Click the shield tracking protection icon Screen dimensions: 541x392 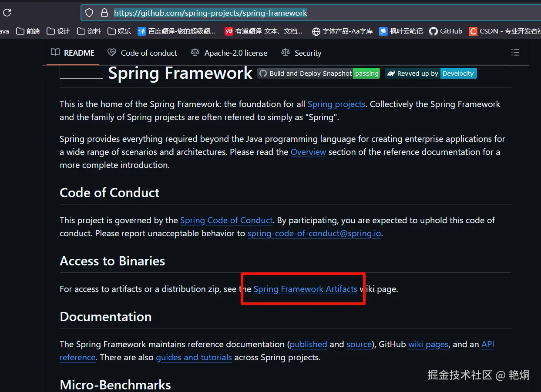89,13
